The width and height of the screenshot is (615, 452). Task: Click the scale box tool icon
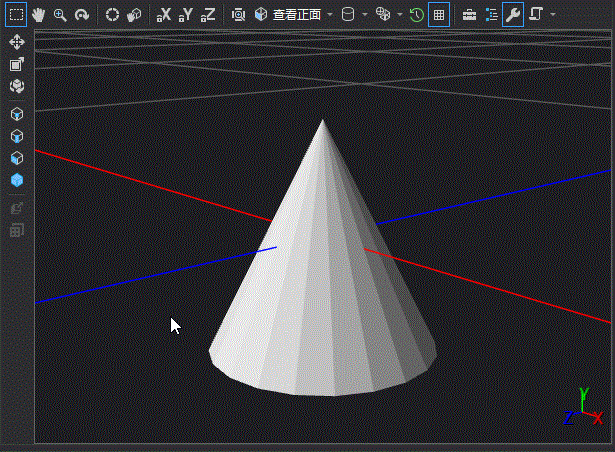[x=17, y=64]
